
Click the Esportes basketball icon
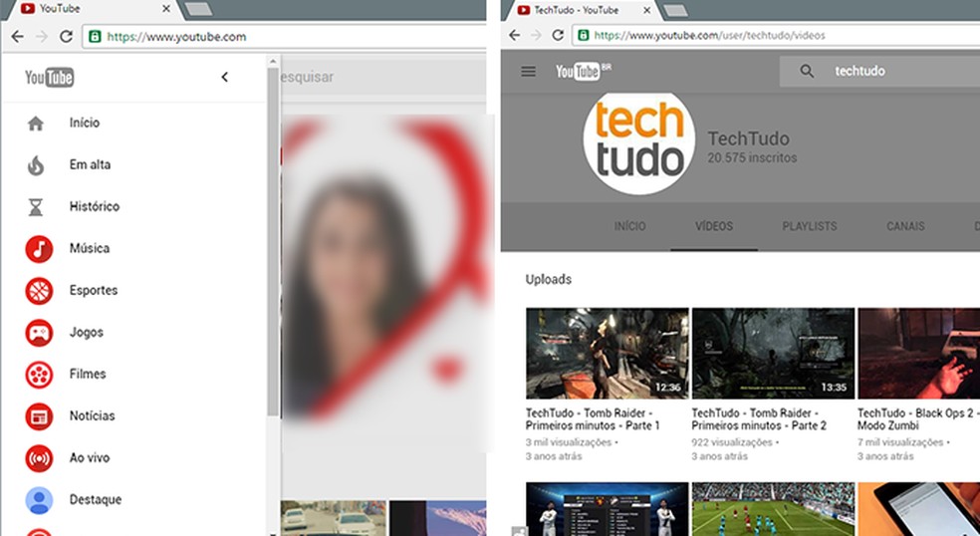click(x=39, y=290)
